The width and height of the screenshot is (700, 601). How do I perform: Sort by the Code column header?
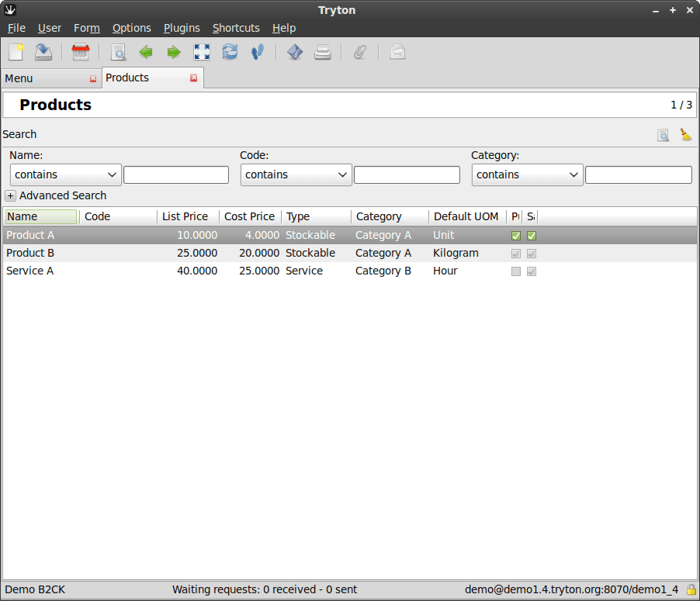pyautogui.click(x=118, y=216)
